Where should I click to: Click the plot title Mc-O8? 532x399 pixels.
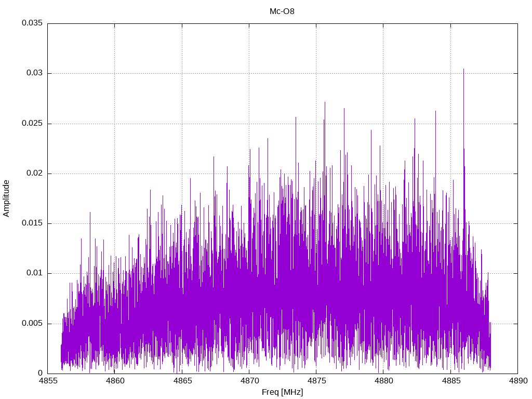282,11
